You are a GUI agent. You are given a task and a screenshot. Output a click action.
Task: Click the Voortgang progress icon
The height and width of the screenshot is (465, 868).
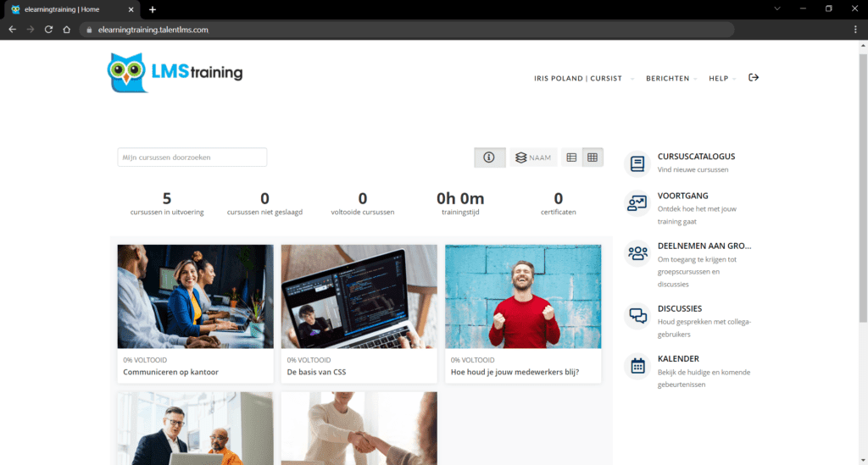[x=637, y=203]
